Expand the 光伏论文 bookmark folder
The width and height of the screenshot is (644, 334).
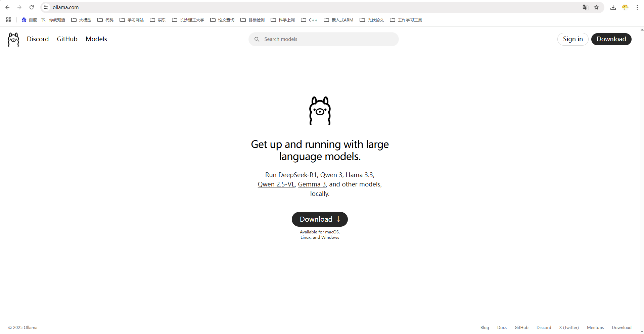pyautogui.click(x=372, y=20)
